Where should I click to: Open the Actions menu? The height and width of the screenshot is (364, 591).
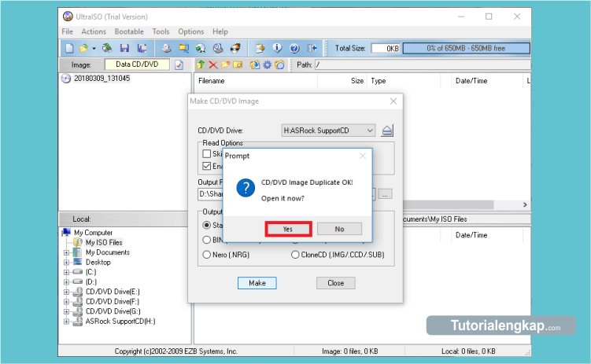click(x=94, y=31)
